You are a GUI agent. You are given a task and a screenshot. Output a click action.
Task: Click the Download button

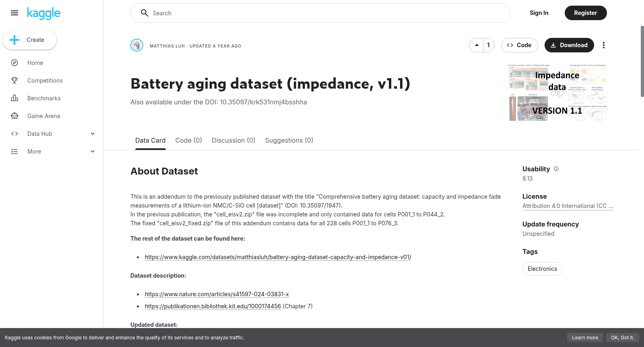point(569,45)
